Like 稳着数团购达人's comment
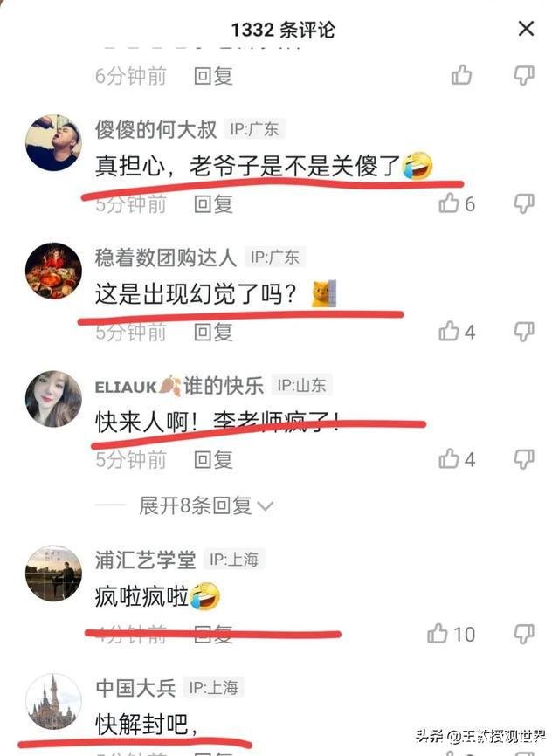Viewport: 559px width, 756px height. tap(449, 331)
